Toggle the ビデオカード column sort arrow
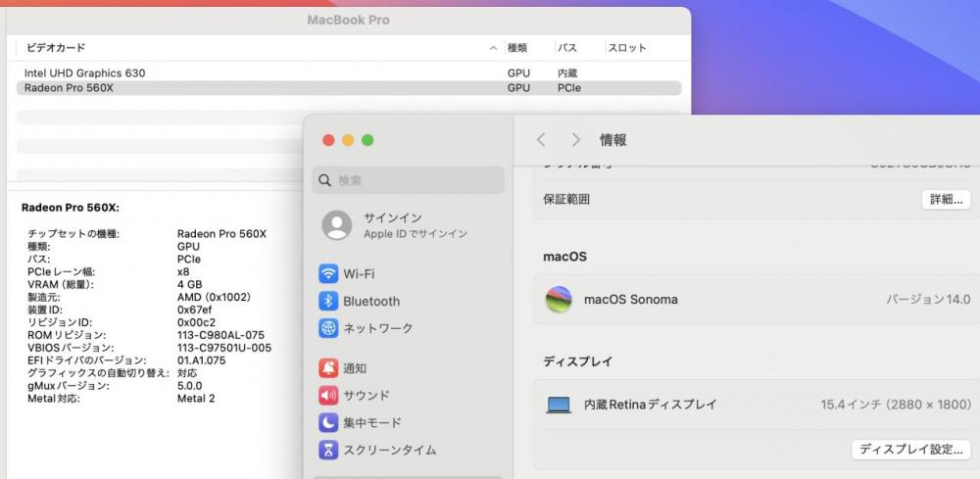The image size is (980, 479). (493, 48)
